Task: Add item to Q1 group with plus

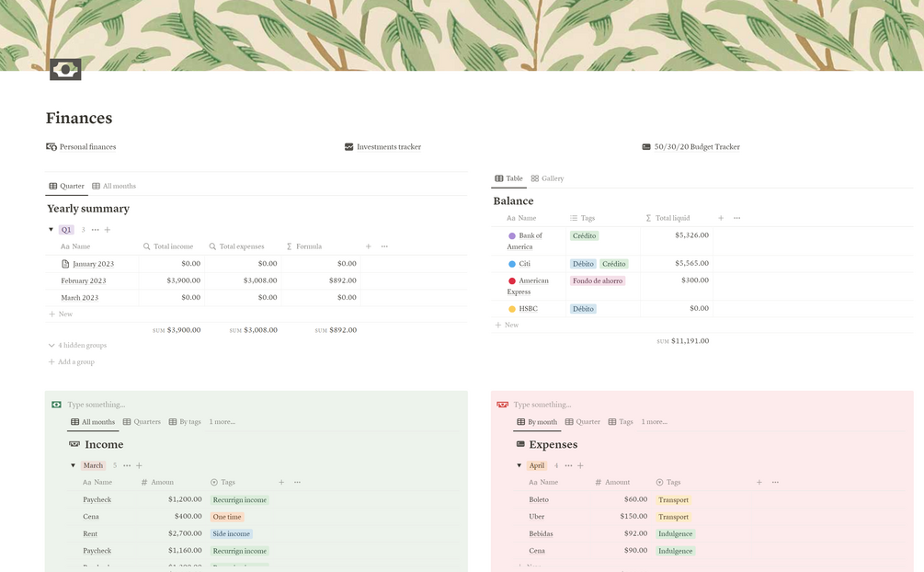Action: [108, 229]
